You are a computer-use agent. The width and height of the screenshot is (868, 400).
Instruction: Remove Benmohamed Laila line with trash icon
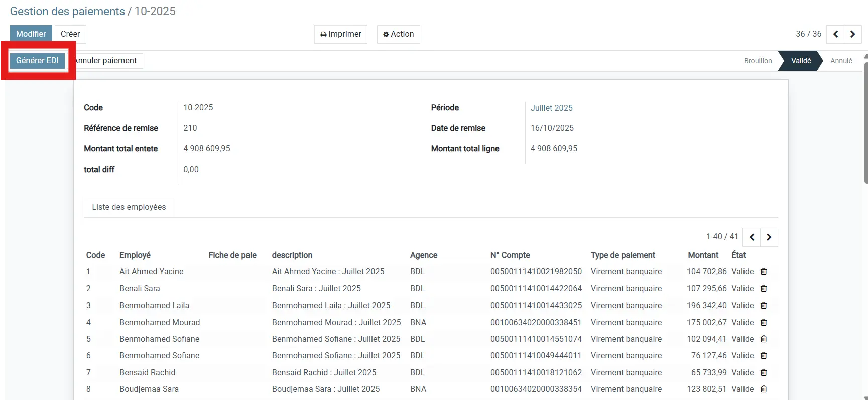click(764, 306)
